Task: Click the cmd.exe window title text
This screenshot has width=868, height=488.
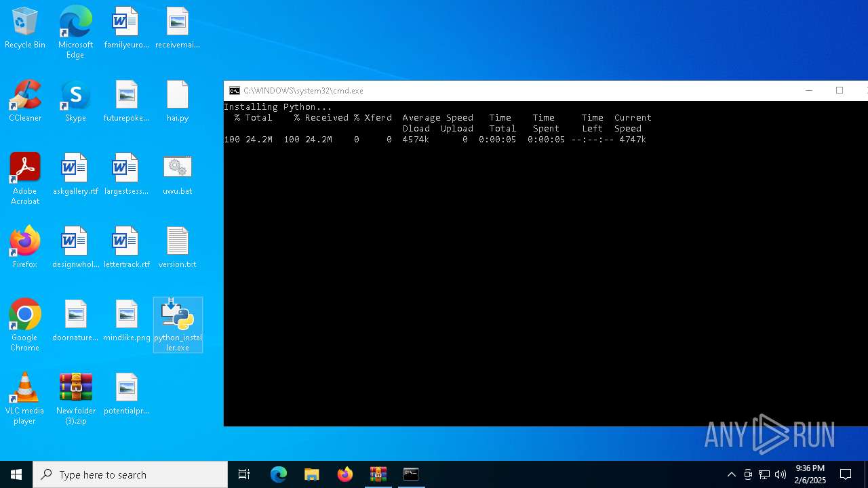Action: click(303, 91)
